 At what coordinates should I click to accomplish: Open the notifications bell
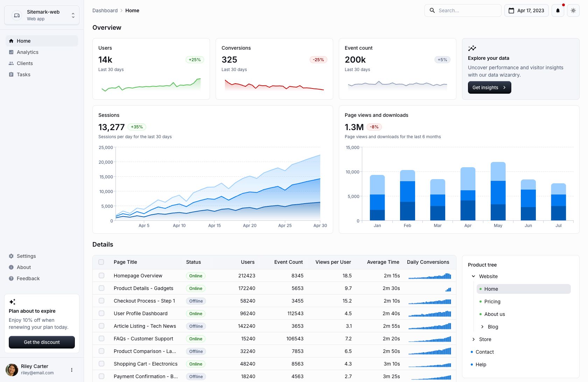pos(558,10)
